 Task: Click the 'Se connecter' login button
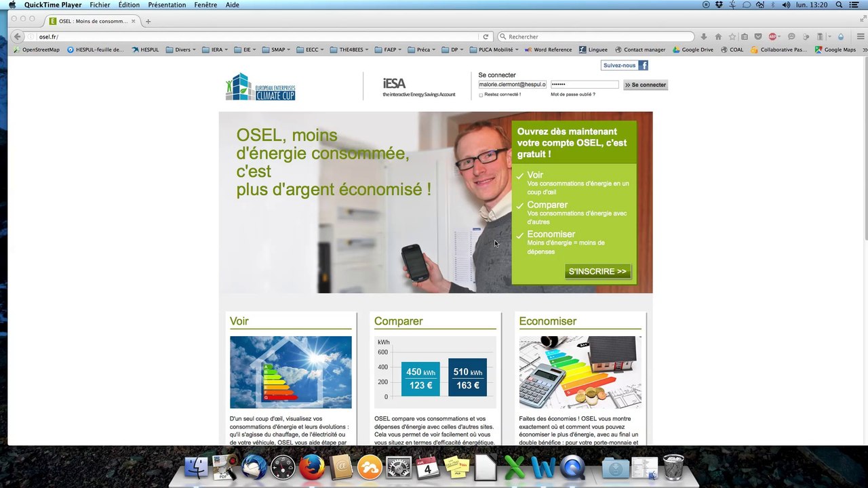[x=646, y=85]
